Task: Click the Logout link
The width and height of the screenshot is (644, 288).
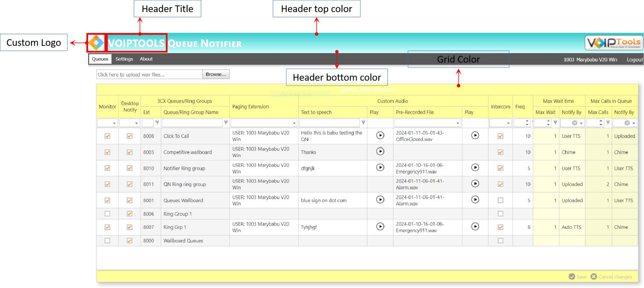Action: [635, 59]
